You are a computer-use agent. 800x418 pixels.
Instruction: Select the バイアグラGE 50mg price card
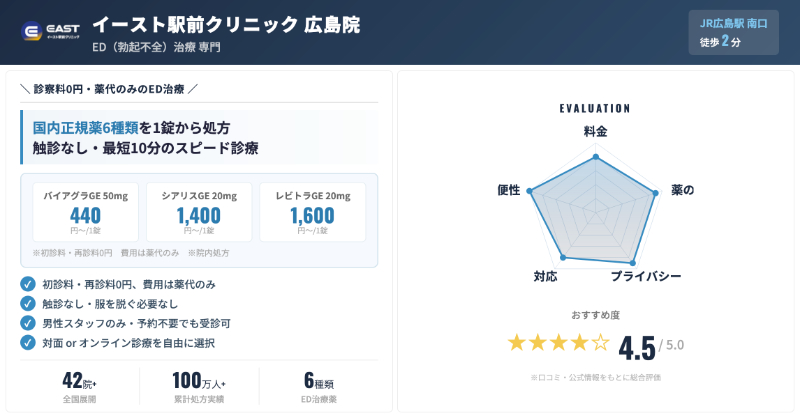coord(86,212)
